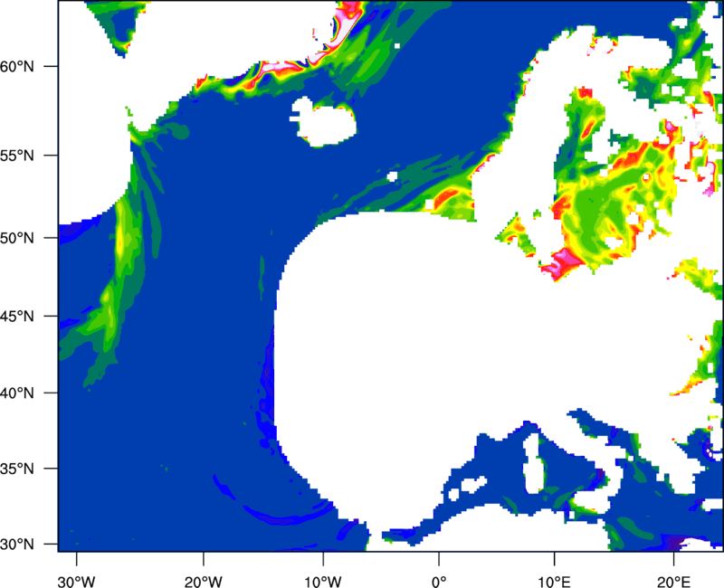Click the 55°N latitude label
724x588 pixels.
point(17,156)
